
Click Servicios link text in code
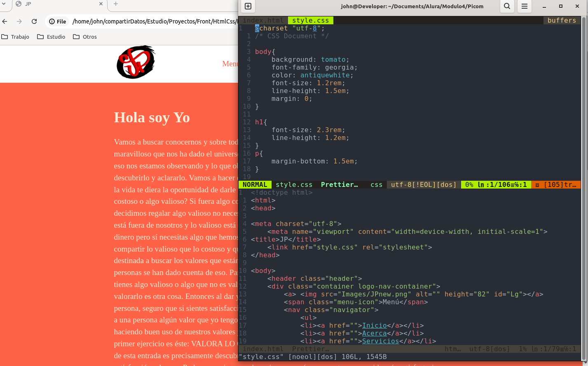coord(380,341)
